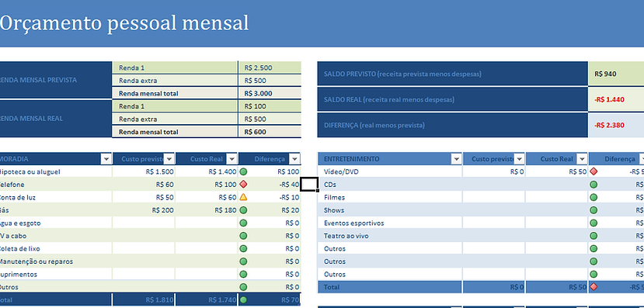Open Custo Real filter in Moradia table
644x308 pixels.
(232, 159)
